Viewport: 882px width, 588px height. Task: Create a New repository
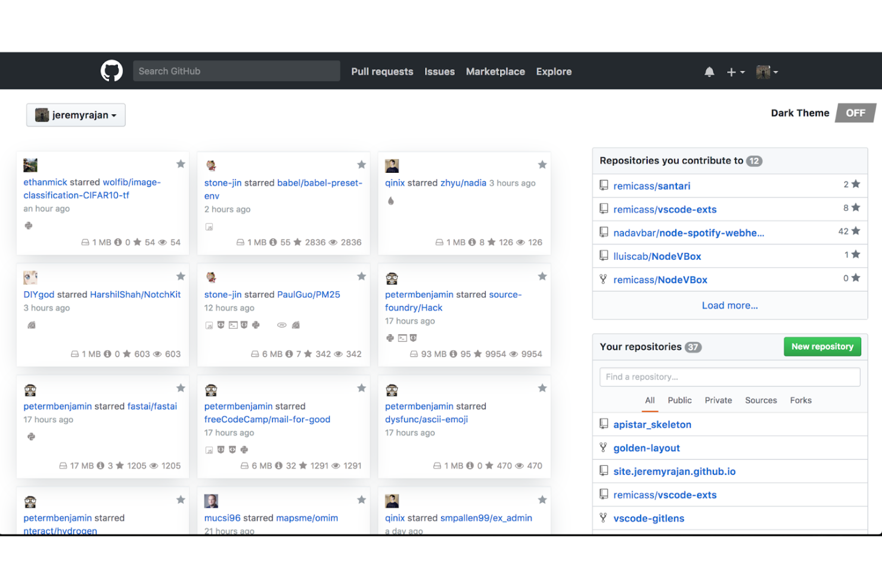coord(822,346)
